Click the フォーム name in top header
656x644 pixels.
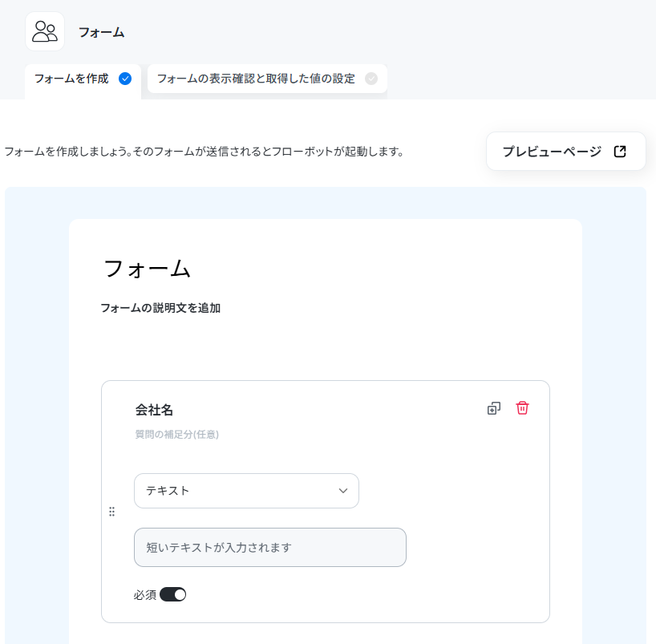[101, 32]
